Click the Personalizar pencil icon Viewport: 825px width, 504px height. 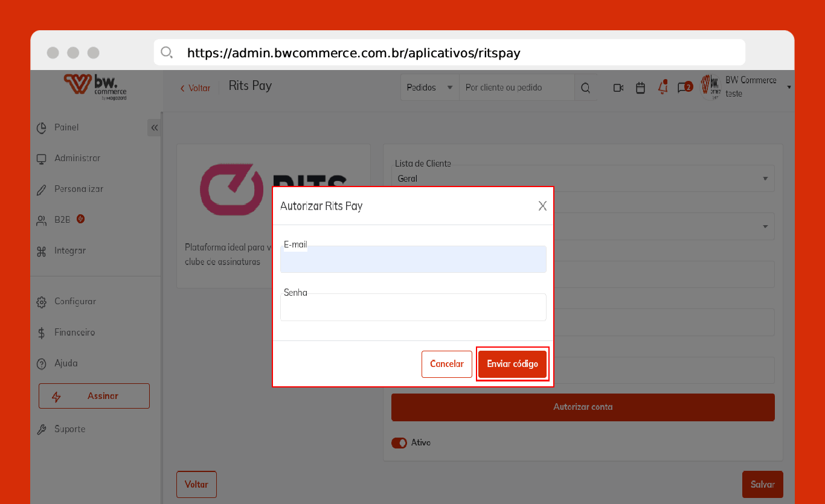tap(42, 190)
